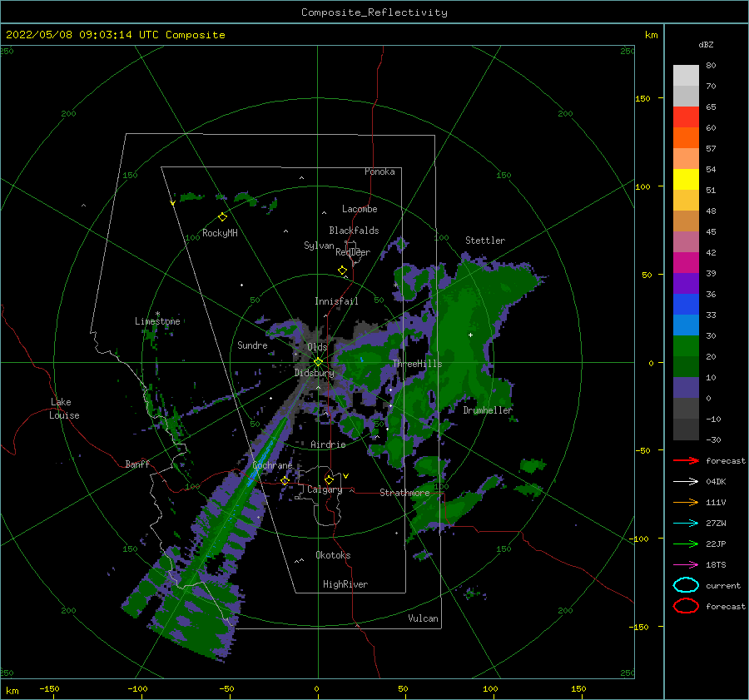Select the HighRiver label
Screen dimensions: 749x700
coord(345,584)
